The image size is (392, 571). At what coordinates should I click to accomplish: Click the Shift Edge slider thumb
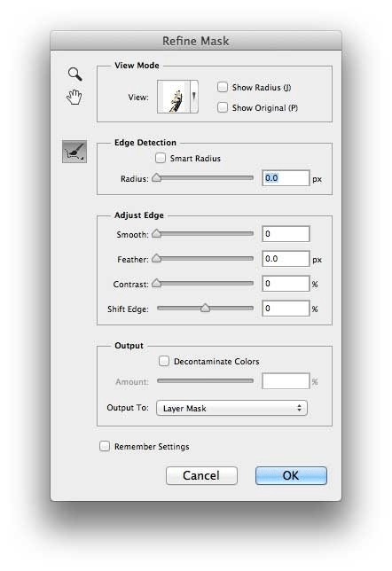[x=205, y=308]
